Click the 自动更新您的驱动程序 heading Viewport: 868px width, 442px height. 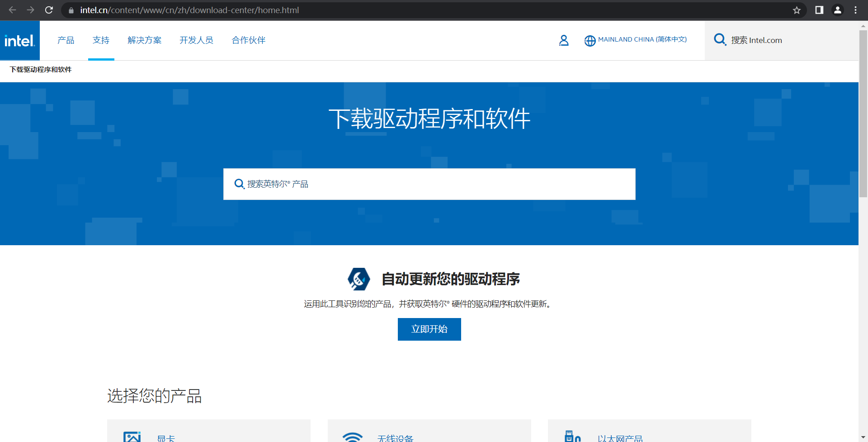click(x=451, y=279)
